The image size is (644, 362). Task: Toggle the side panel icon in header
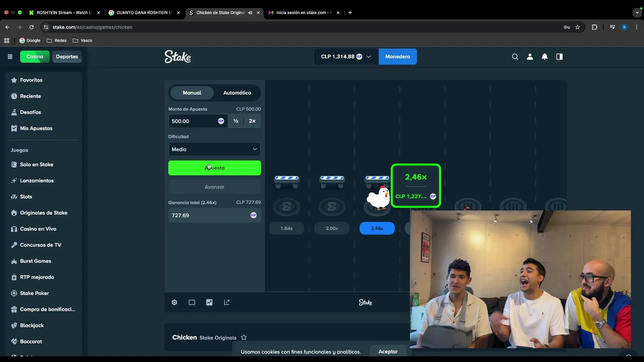tap(559, 57)
